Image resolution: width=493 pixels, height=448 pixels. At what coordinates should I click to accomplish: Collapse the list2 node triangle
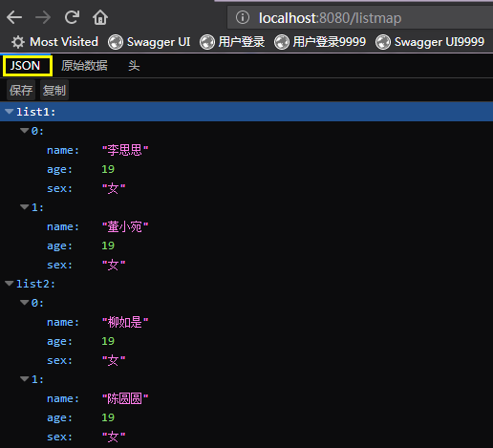pyautogui.click(x=9, y=284)
